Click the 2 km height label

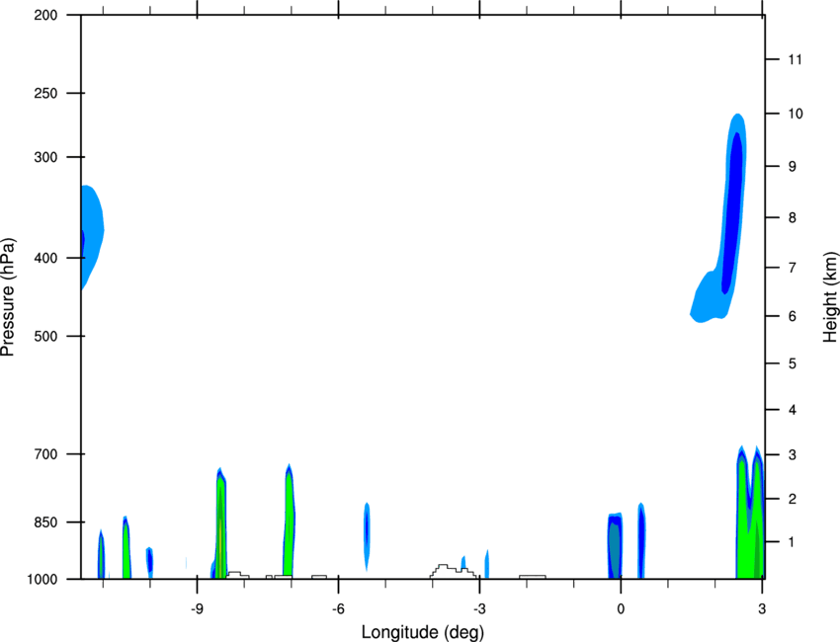click(793, 499)
